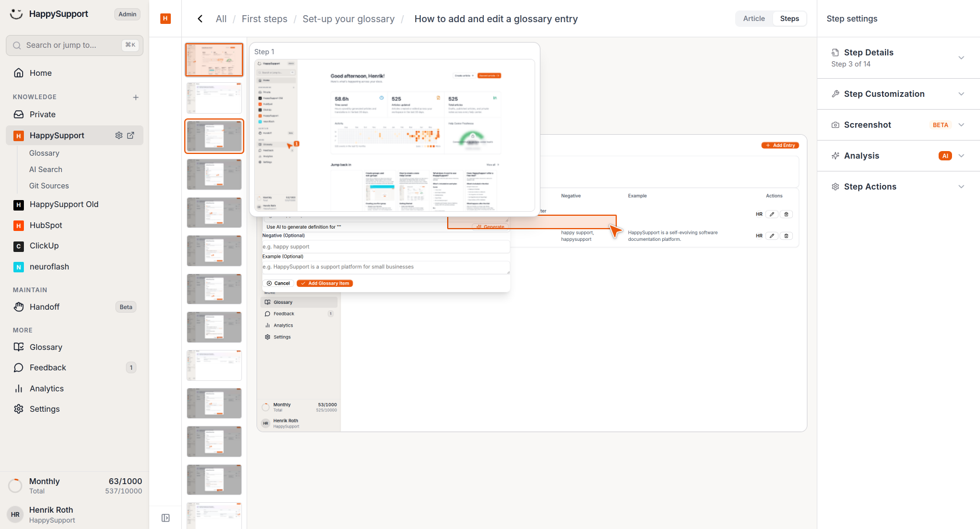Collapse sidebar using panel toggle icon
The image size is (980, 529).
(166, 518)
